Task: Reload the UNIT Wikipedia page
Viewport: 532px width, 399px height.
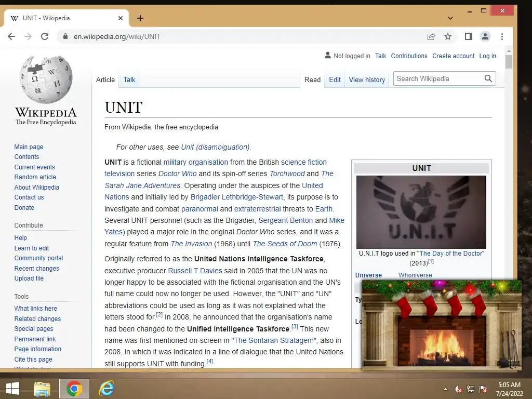Action: [x=45, y=37]
